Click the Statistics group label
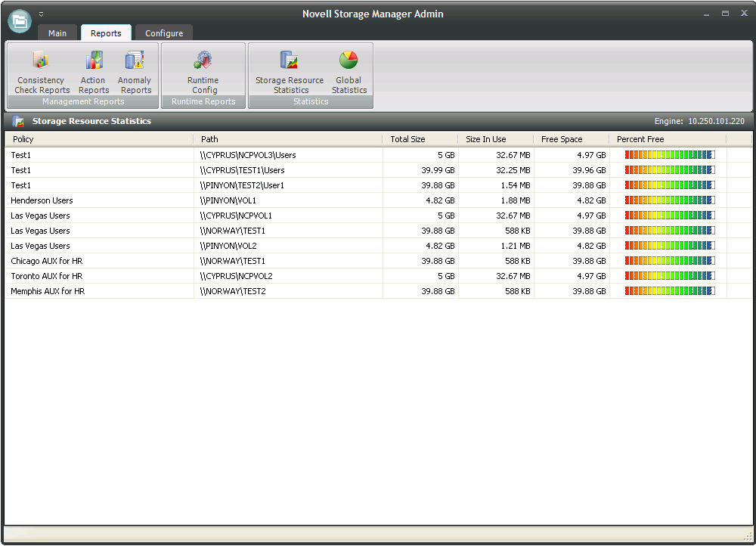Screen dimensions: 756x546 click(x=311, y=101)
